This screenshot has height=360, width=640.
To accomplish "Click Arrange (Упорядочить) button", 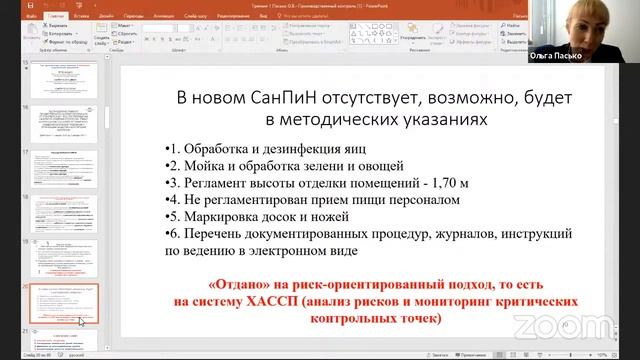I will click(413, 33).
